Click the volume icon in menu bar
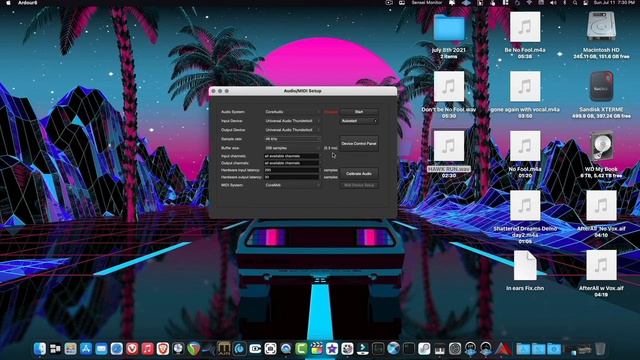 (x=553, y=3)
